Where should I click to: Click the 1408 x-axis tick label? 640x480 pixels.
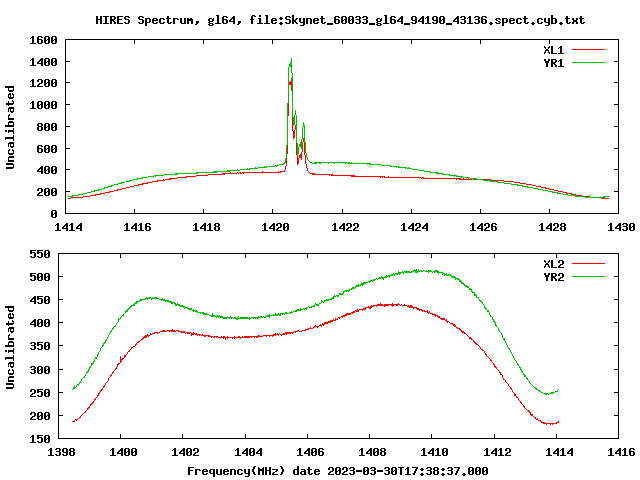[x=372, y=452]
